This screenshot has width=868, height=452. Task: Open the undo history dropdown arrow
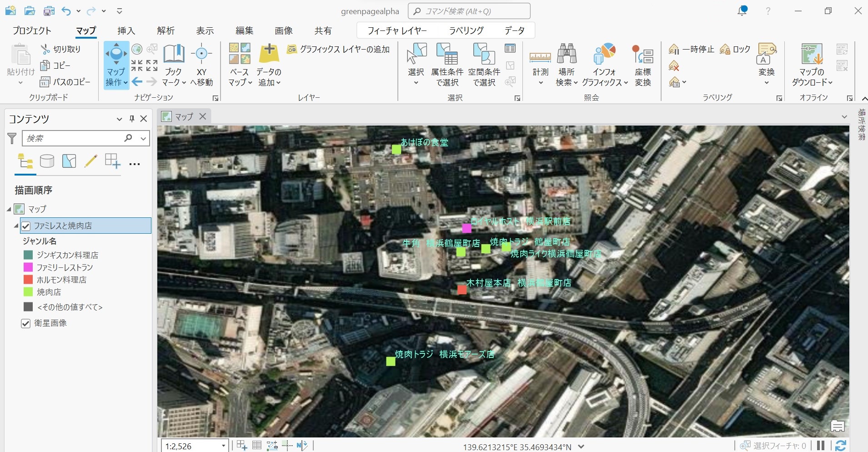[78, 11]
